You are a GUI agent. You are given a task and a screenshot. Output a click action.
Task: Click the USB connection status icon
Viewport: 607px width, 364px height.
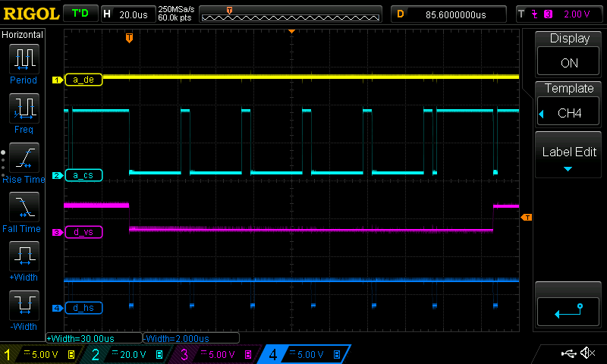[568, 353]
